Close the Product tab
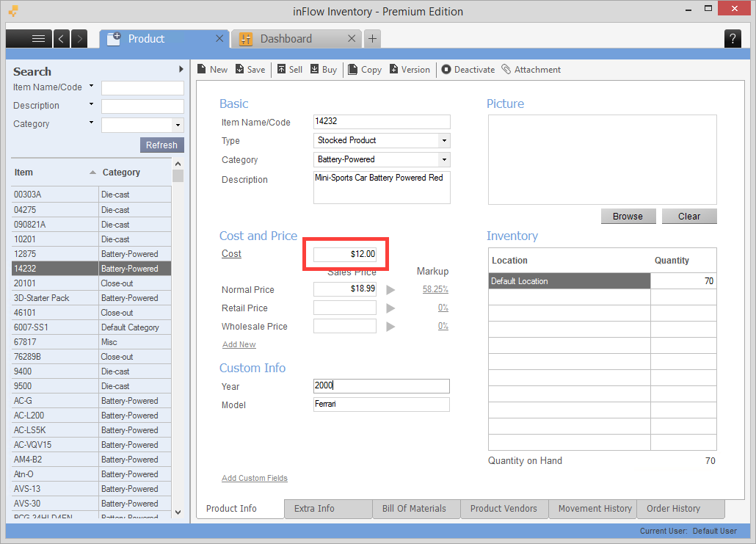 (219, 39)
